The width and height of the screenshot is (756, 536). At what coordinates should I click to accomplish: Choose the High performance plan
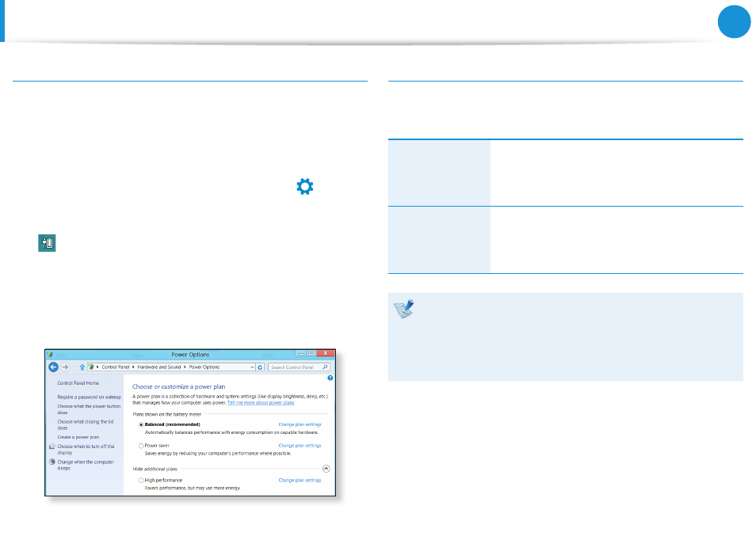click(x=141, y=480)
